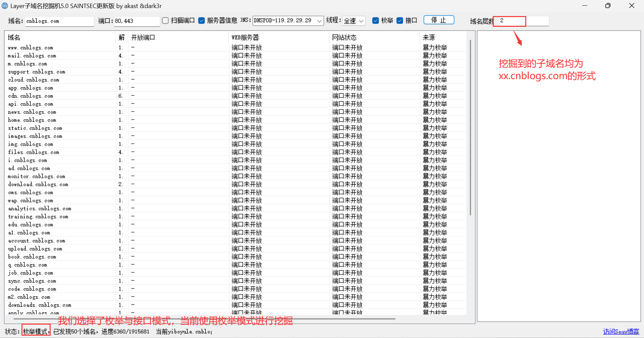644x338 pixels.
Task: Select row www.cnblogs.com
Action: [236, 48]
